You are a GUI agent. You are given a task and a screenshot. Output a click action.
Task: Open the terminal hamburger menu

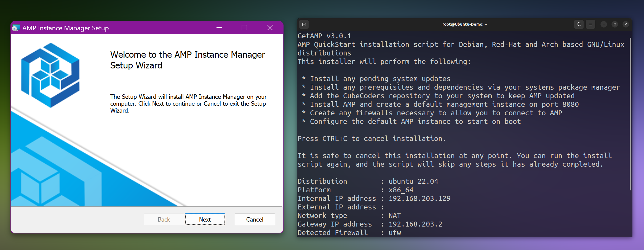point(590,24)
